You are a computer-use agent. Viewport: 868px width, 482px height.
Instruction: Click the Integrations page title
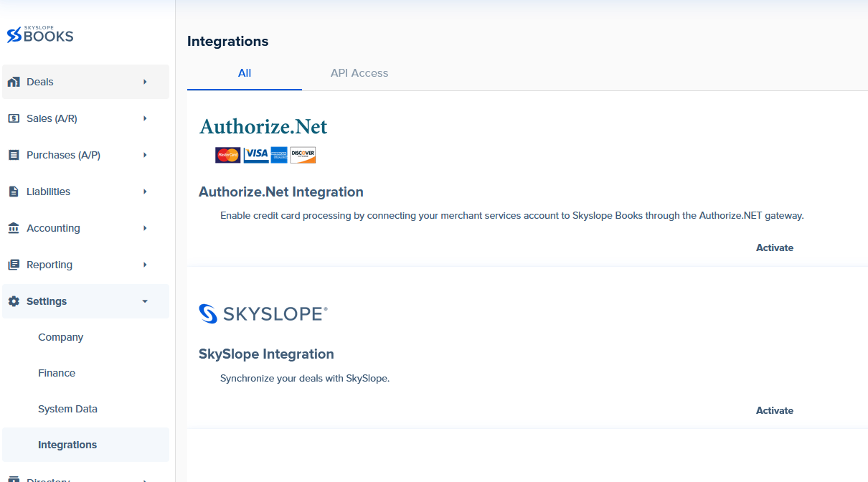pos(228,42)
